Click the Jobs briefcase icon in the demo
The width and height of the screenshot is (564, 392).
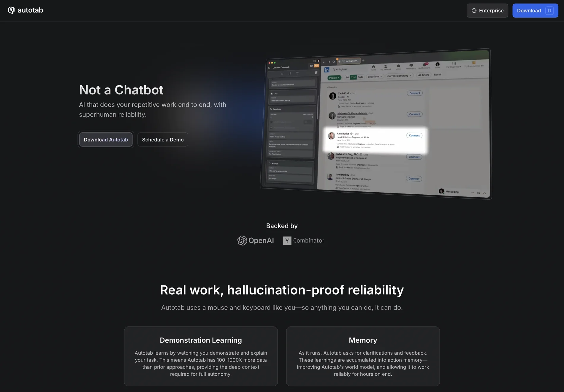tap(398, 66)
